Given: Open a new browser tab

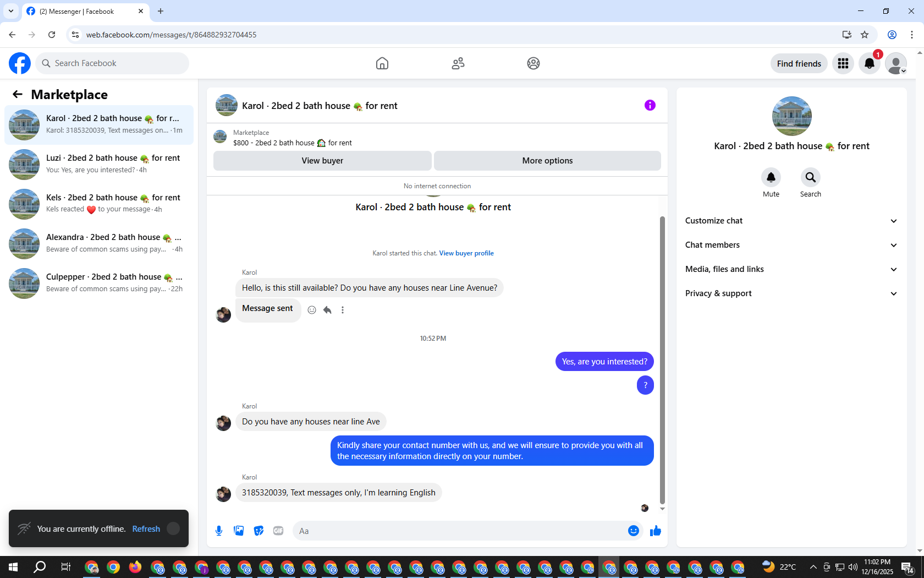Looking at the screenshot, I should (161, 11).
